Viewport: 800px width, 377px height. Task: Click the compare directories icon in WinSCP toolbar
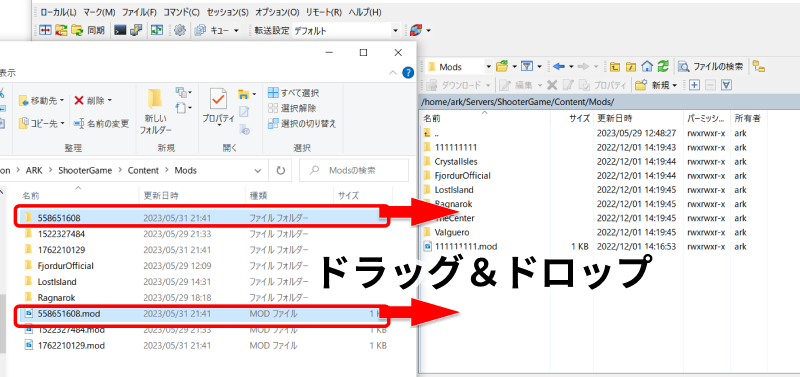tap(46, 31)
